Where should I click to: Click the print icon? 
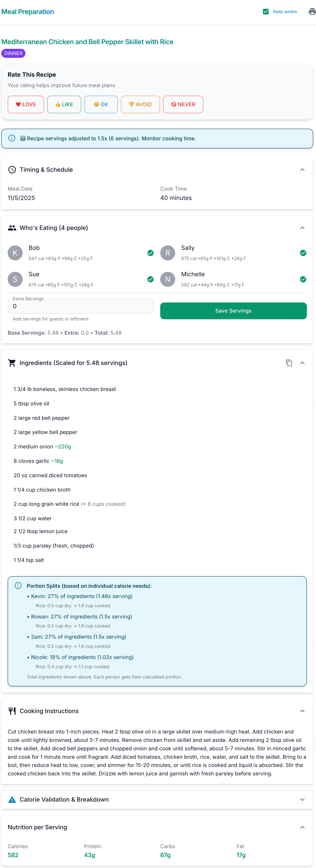coord(312,11)
